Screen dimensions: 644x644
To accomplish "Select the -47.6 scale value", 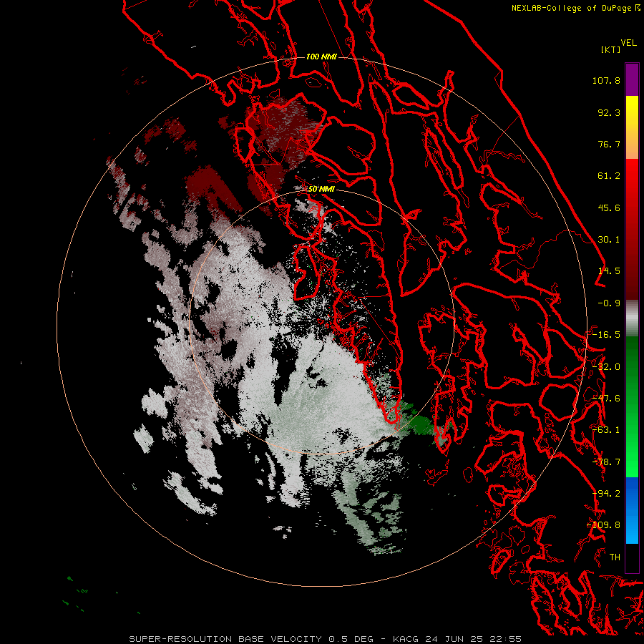I will click(x=606, y=399).
